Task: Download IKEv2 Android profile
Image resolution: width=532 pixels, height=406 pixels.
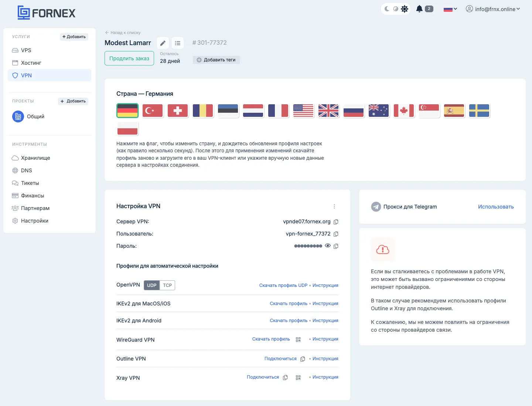Action: [289, 321]
